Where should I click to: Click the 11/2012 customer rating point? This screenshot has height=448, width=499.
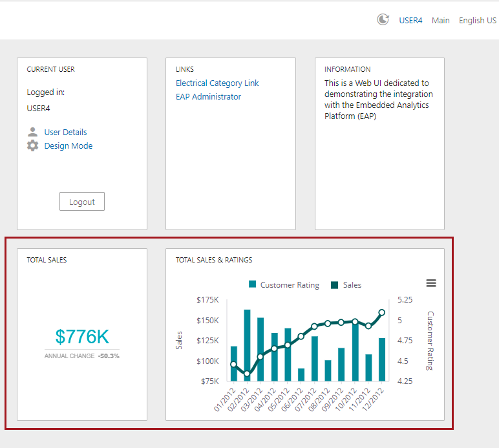coord(368,326)
